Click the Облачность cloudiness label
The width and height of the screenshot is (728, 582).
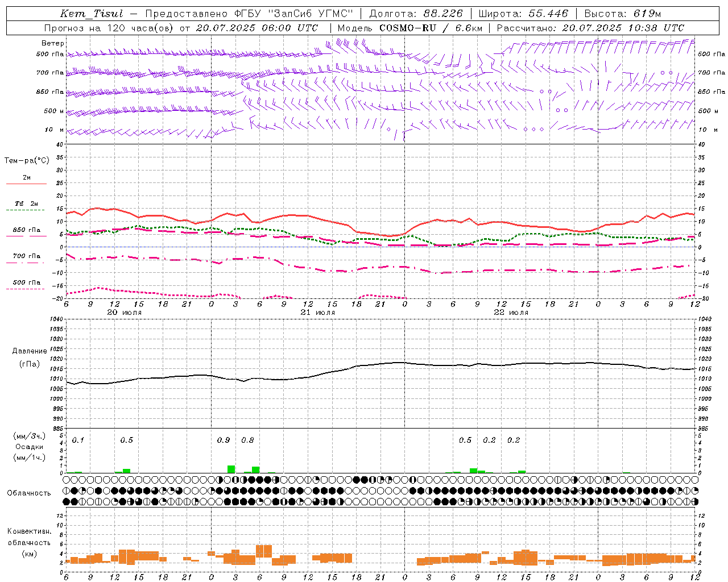click(x=29, y=493)
